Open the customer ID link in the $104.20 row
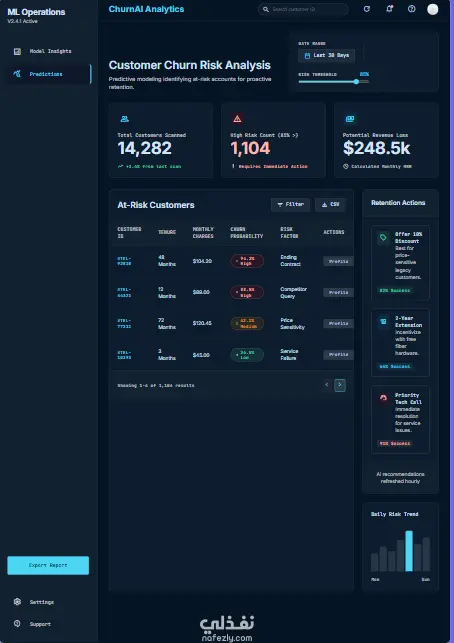 [x=124, y=261]
